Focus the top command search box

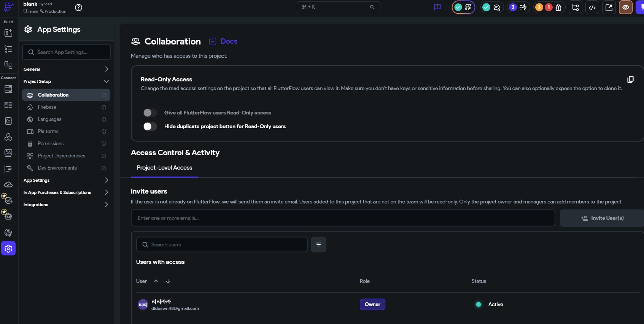pyautogui.click(x=338, y=7)
